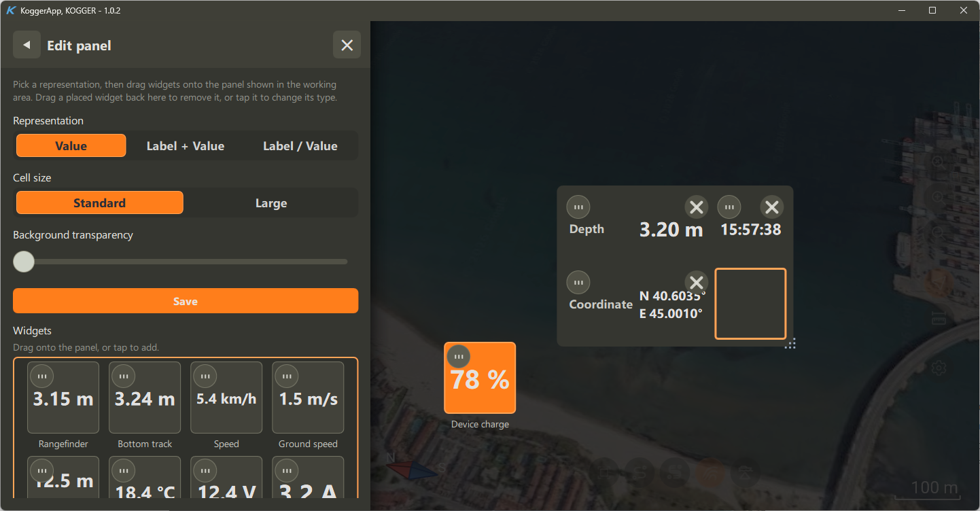Add the Speed 5.4 km/h widget
980x511 pixels.
pyautogui.click(x=226, y=398)
